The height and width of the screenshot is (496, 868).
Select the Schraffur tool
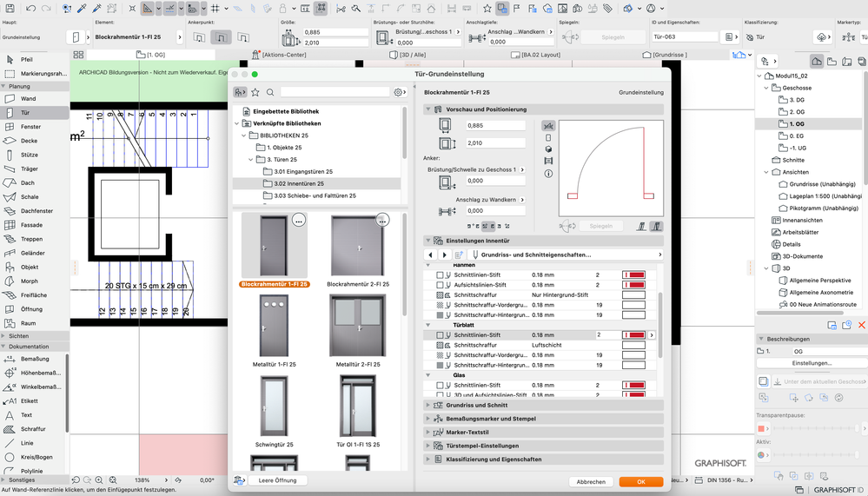click(x=35, y=429)
